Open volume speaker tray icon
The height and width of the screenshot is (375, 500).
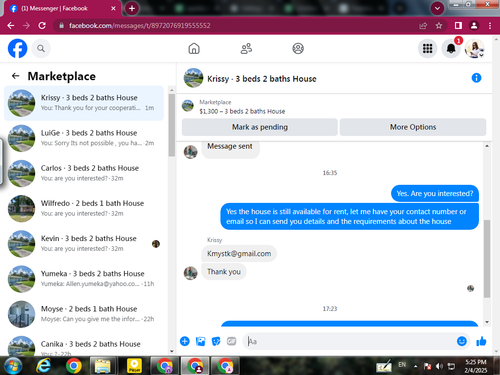(439, 366)
